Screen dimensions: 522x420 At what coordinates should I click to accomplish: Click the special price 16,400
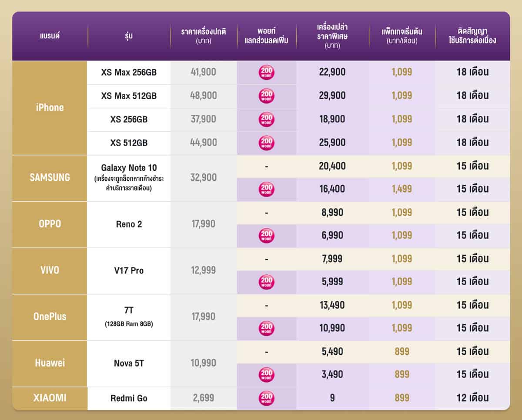tap(332, 189)
